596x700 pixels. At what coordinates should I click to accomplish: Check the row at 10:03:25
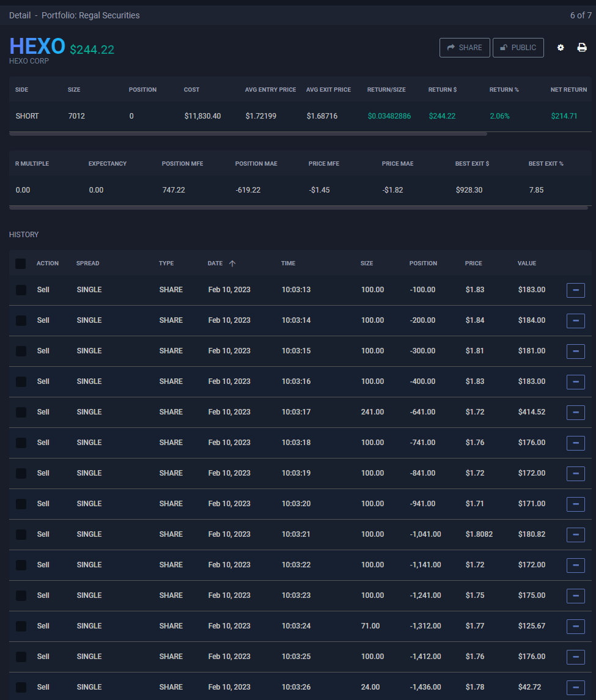[x=21, y=657]
